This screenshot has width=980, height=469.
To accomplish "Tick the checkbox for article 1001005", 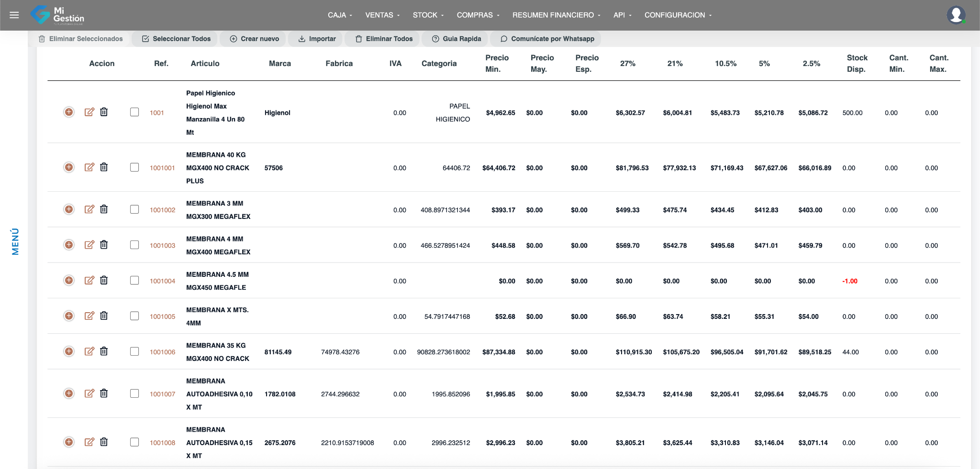I will tap(134, 316).
